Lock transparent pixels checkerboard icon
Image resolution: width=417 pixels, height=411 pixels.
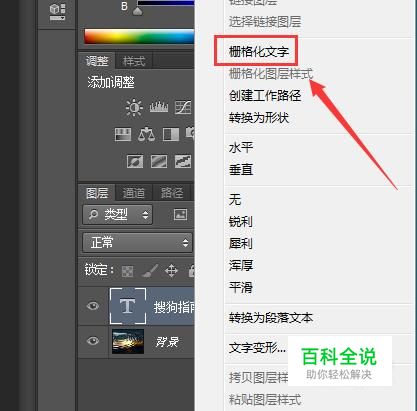click(x=128, y=271)
